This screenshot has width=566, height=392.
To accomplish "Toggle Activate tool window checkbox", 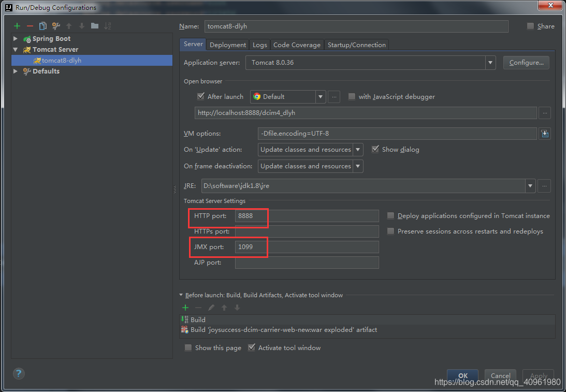I will pos(252,347).
